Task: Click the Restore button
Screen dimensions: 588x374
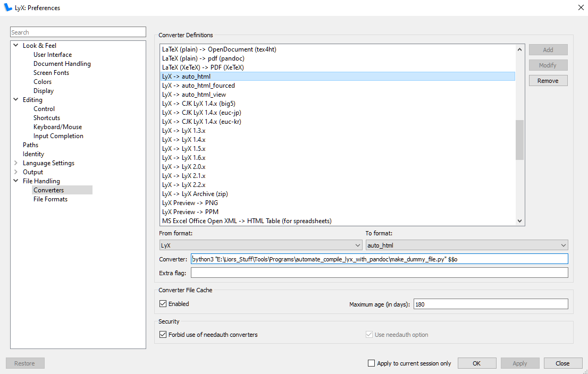Action: 25,363
